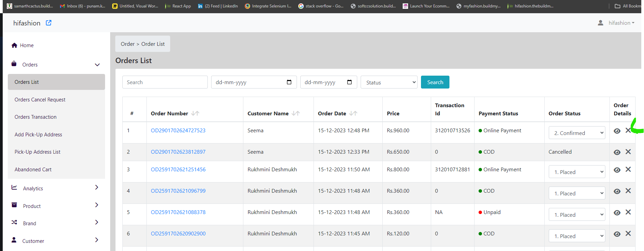View details of order OD2591702621096799
644x251 pixels.
pyautogui.click(x=617, y=191)
